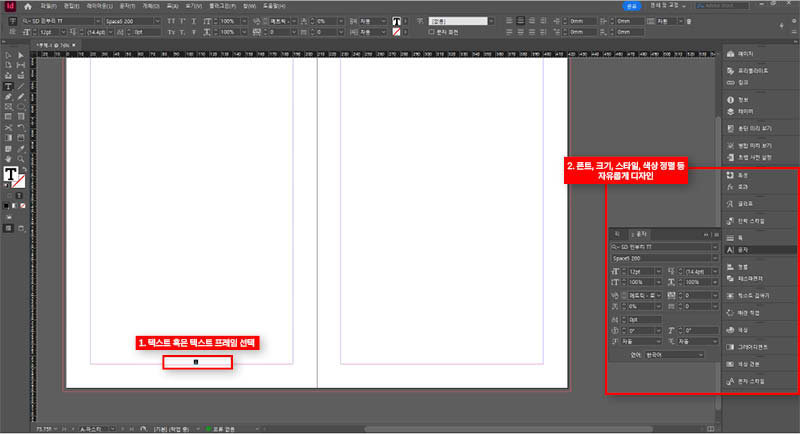
Task: Click the page number text frame on left page
Action: point(197,362)
